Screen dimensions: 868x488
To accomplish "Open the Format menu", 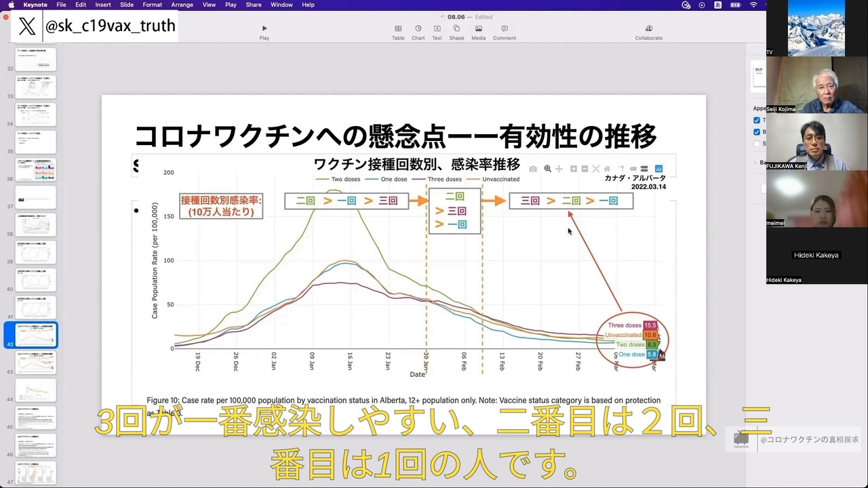I will point(152,5).
